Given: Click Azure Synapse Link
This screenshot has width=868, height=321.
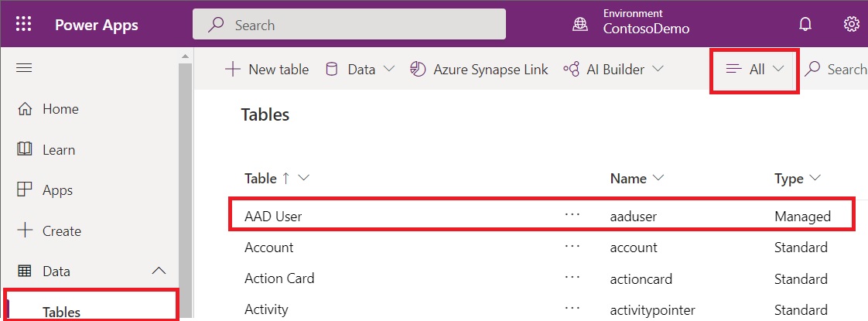Looking at the screenshot, I should point(479,70).
